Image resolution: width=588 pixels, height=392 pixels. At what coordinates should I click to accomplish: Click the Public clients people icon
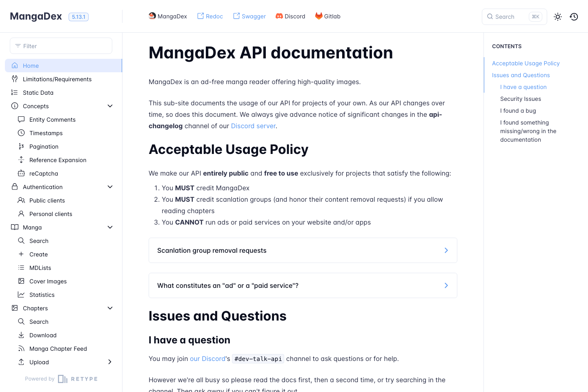pyautogui.click(x=21, y=200)
